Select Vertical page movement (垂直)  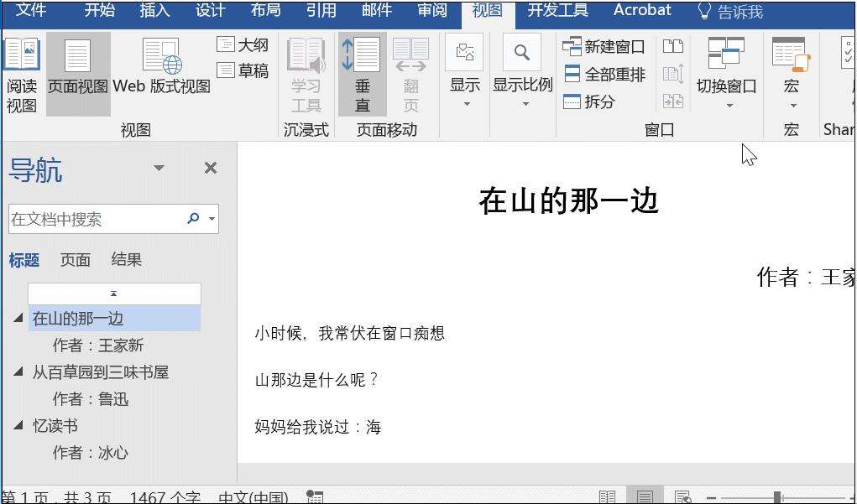(x=363, y=75)
